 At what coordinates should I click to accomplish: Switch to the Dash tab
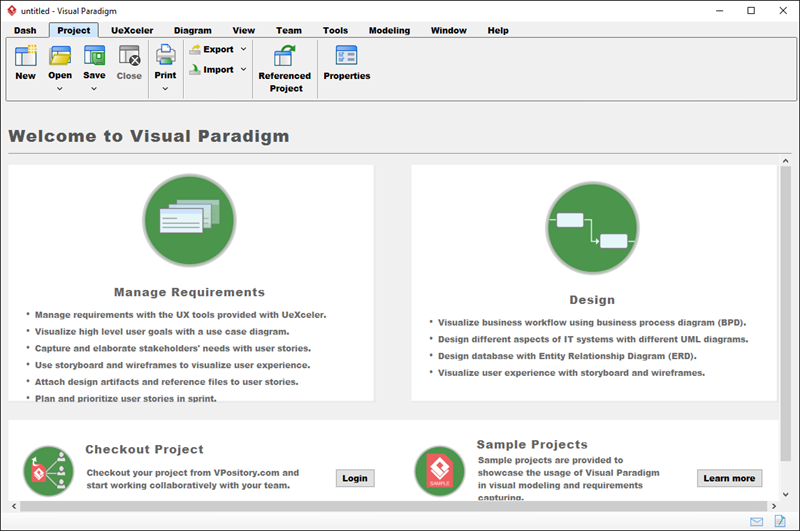tap(25, 31)
